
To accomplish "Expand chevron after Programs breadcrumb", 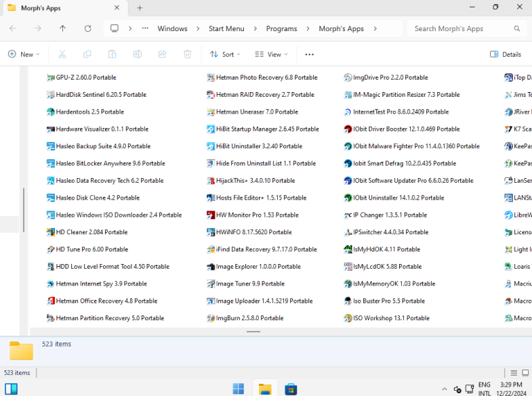I will click(x=308, y=28).
